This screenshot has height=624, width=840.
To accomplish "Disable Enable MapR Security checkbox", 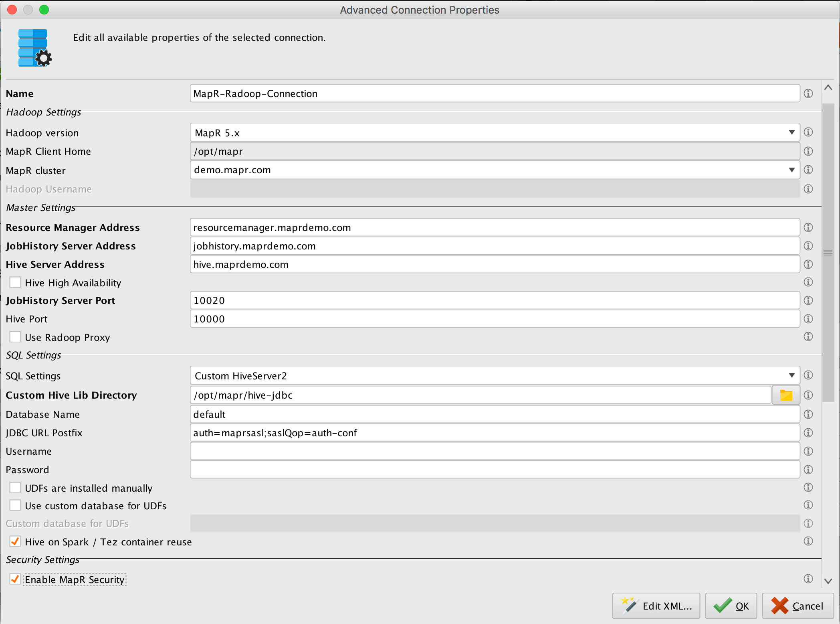I will pyautogui.click(x=15, y=579).
